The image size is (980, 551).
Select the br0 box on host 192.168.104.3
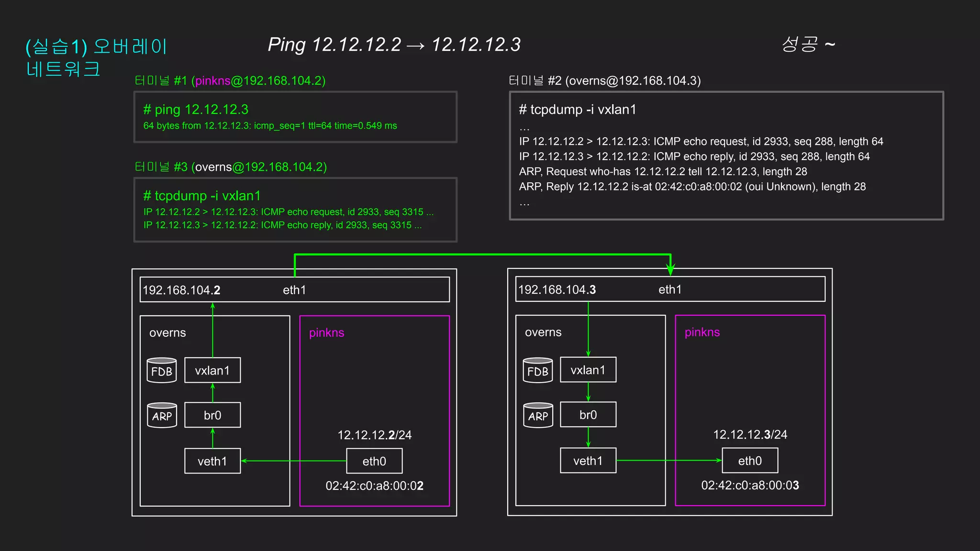[588, 415]
